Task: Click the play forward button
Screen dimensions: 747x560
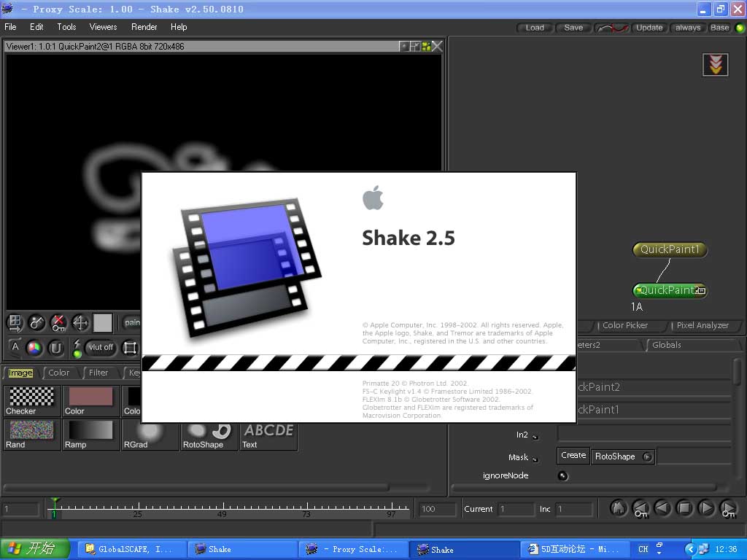Action: tap(706, 508)
